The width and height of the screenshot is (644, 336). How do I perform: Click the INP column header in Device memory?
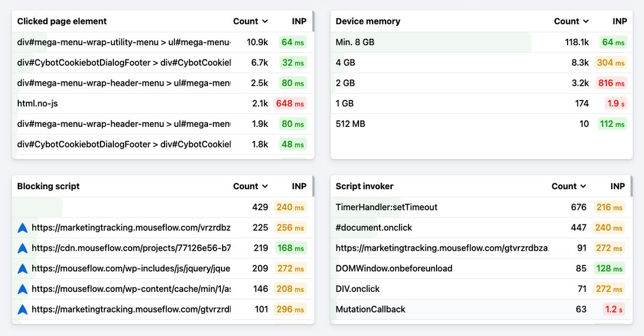[x=619, y=21]
